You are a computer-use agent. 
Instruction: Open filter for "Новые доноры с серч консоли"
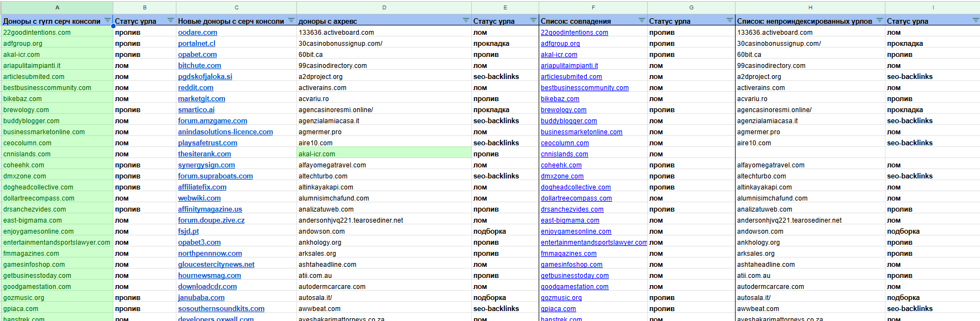pos(291,21)
